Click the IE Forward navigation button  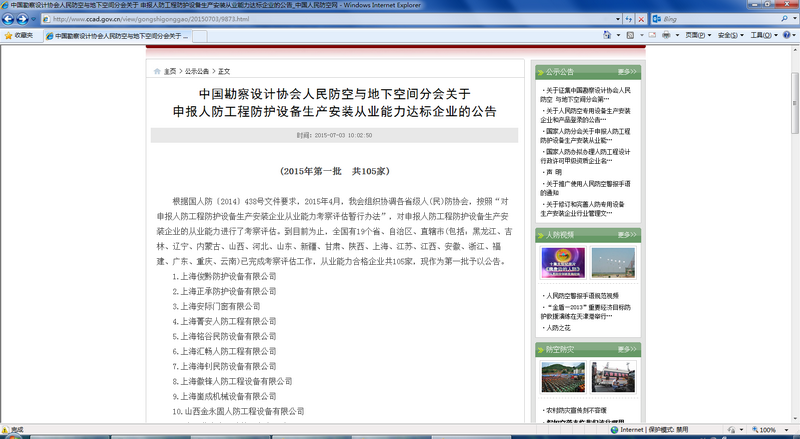[22, 19]
